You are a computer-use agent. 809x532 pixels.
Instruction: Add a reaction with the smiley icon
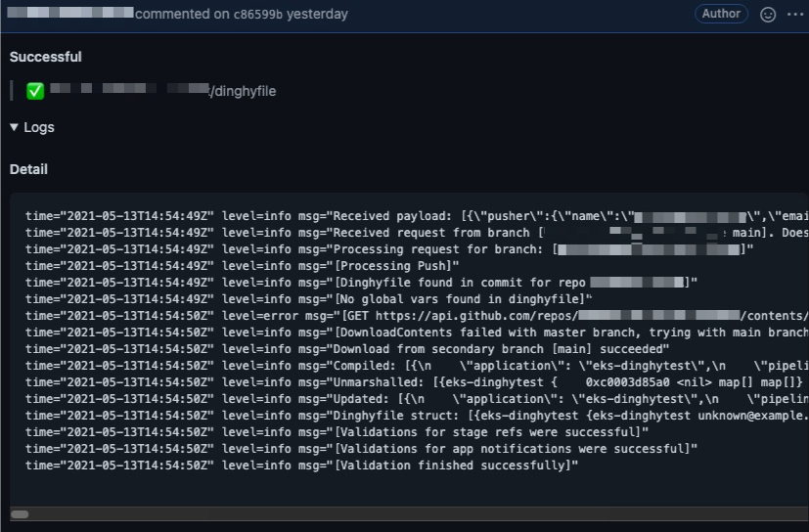tap(768, 15)
